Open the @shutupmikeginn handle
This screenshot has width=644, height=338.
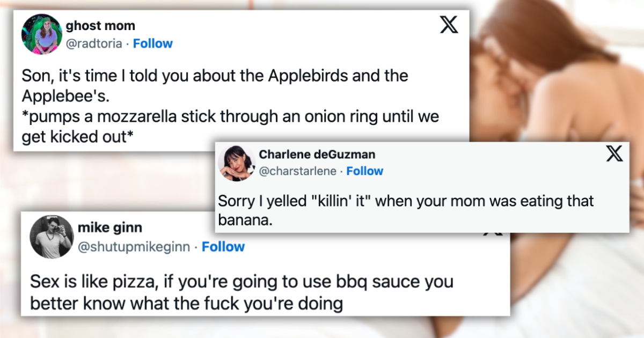(133, 247)
